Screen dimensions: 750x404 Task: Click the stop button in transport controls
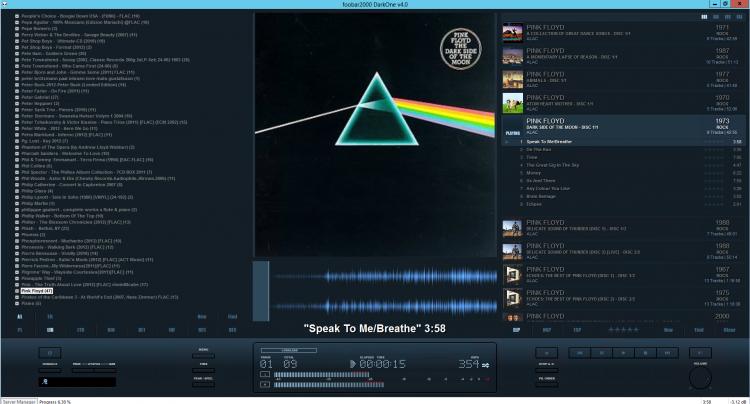pos(645,353)
